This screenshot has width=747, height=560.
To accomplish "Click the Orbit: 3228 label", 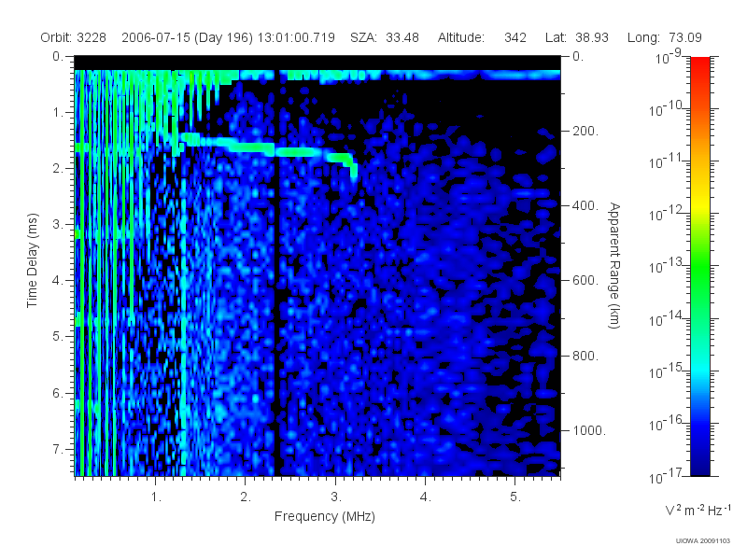I will pos(73,37).
